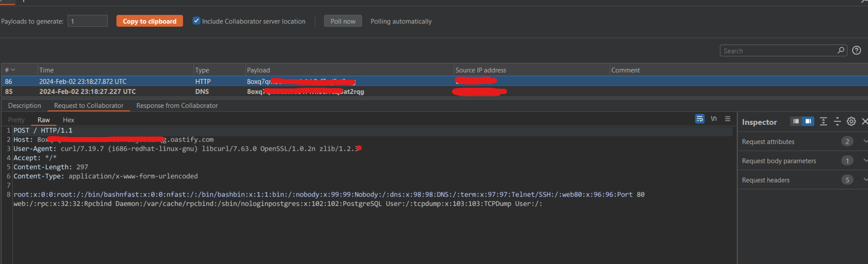The height and width of the screenshot is (264, 868).
Task: Click the User-Agent header line
Action: coord(186,149)
